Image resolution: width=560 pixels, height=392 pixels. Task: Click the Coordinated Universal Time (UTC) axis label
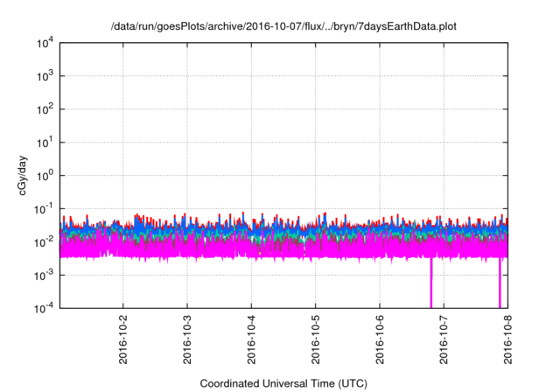(283, 383)
